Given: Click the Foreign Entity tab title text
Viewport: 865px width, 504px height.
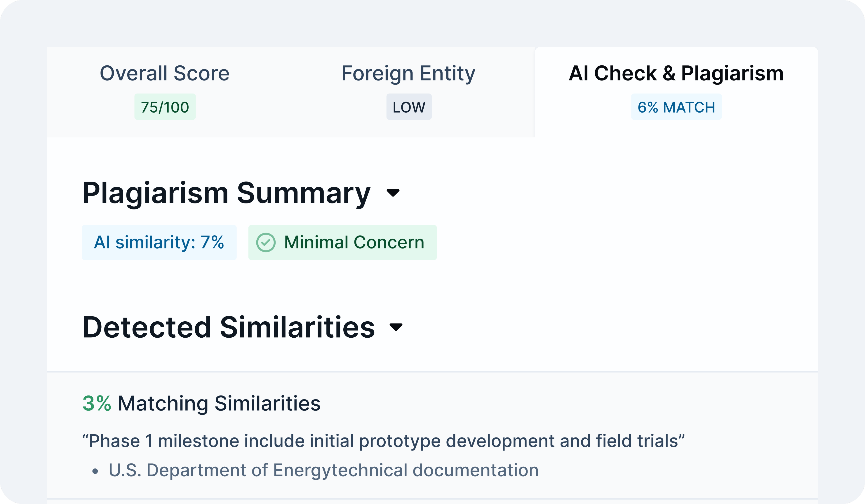Looking at the screenshot, I should 408,73.
